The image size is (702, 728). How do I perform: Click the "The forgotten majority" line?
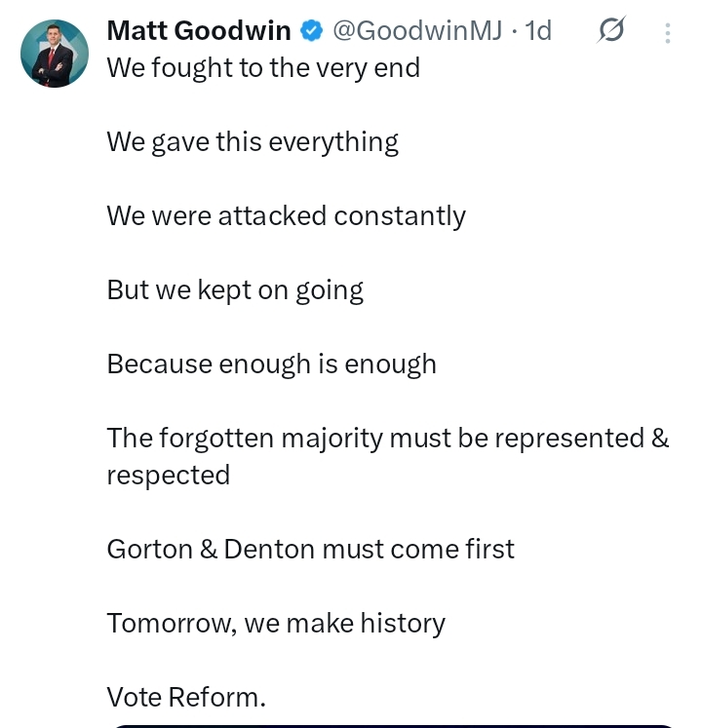click(x=387, y=438)
